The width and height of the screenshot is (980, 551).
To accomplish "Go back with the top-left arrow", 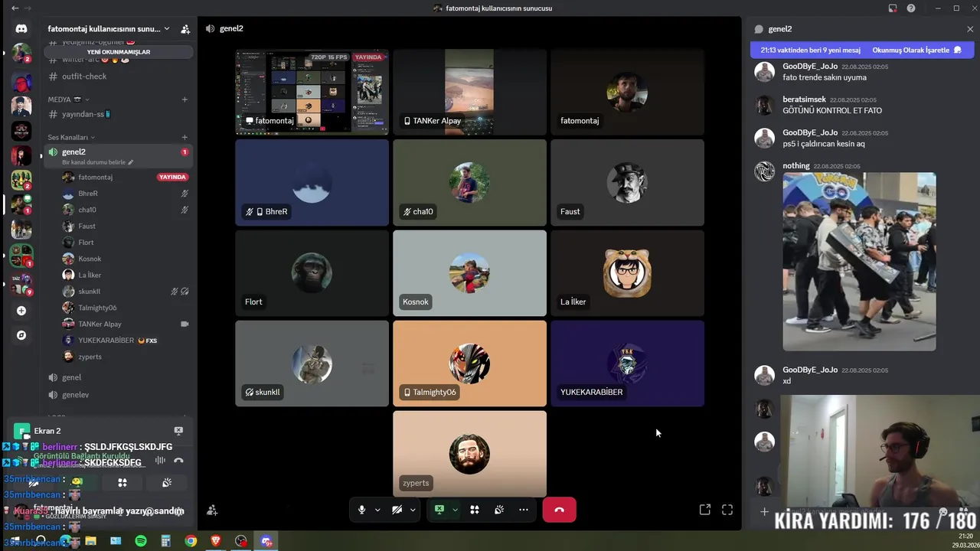I will [15, 8].
